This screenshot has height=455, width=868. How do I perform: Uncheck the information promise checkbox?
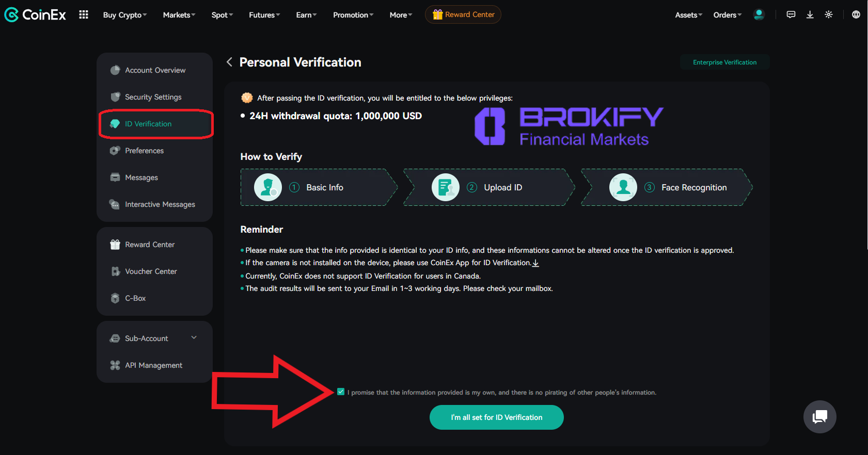(341, 392)
